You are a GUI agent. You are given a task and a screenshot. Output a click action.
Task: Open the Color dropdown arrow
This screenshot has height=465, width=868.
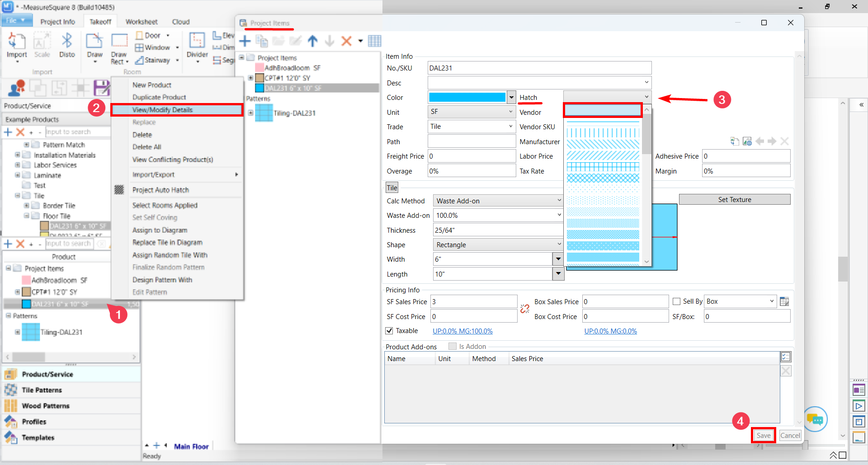point(511,97)
